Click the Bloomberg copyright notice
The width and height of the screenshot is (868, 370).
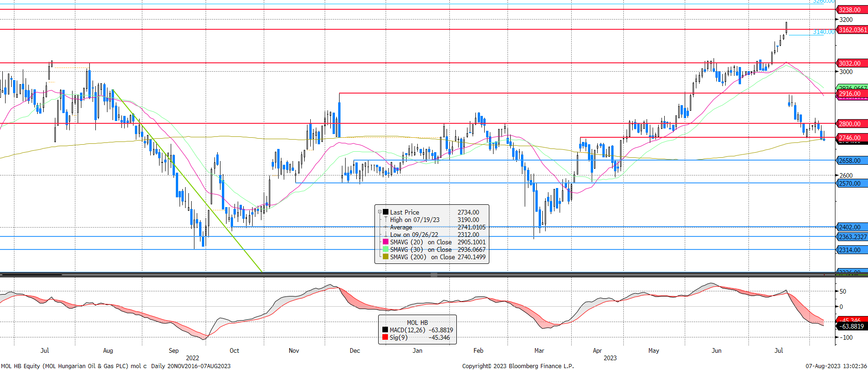(x=518, y=366)
